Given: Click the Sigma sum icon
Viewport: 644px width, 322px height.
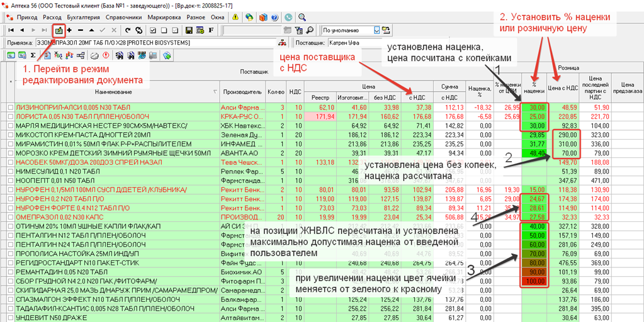Looking at the screenshot, I should point(33,55).
